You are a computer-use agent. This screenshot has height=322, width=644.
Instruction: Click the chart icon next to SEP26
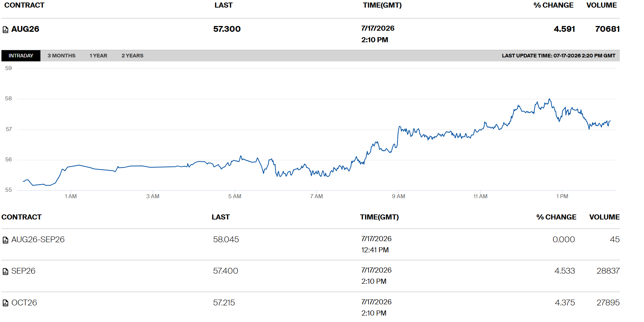tap(5, 271)
